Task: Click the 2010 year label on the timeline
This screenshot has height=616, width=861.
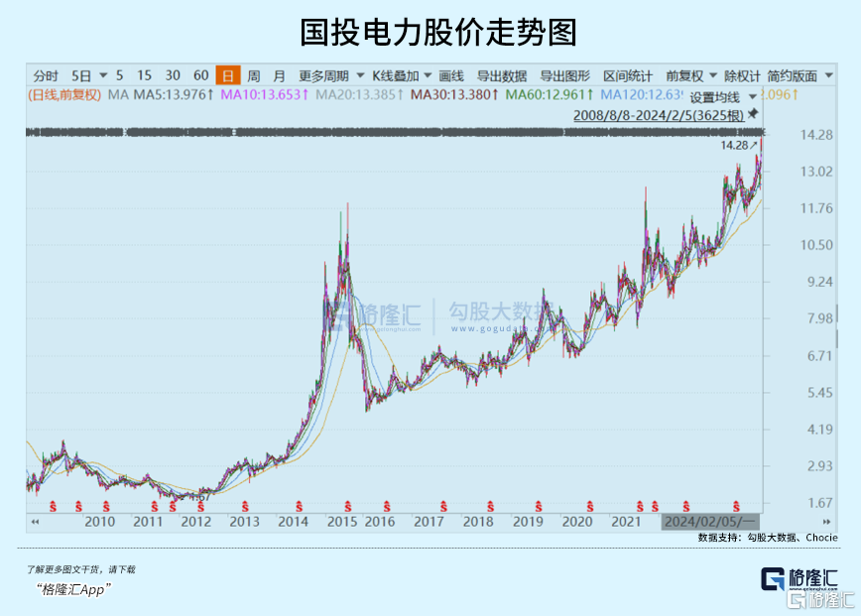Action: click(x=99, y=522)
